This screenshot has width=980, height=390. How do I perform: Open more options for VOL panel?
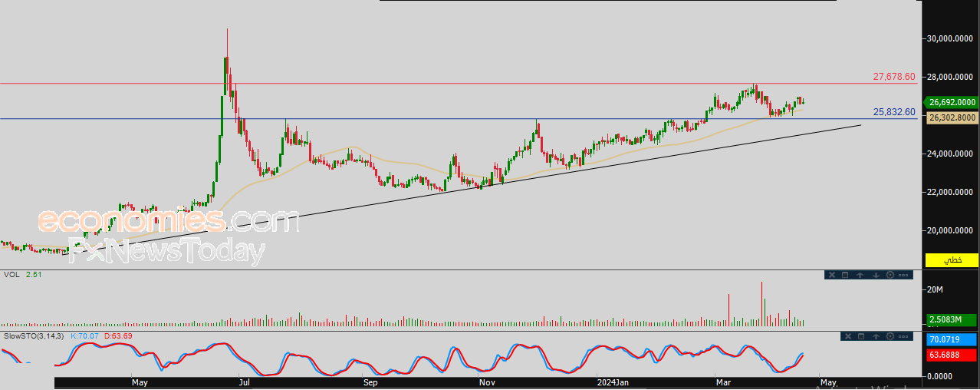tap(903, 275)
